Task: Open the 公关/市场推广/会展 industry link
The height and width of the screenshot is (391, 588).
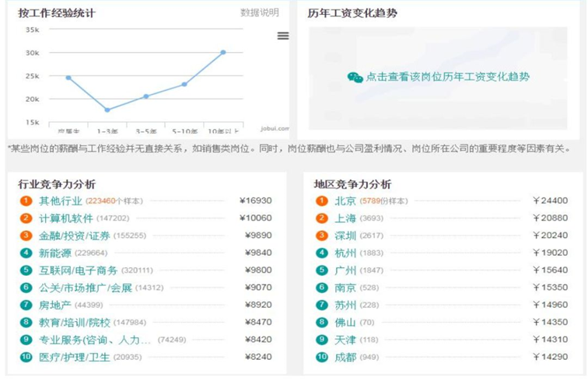Action: pos(86,288)
